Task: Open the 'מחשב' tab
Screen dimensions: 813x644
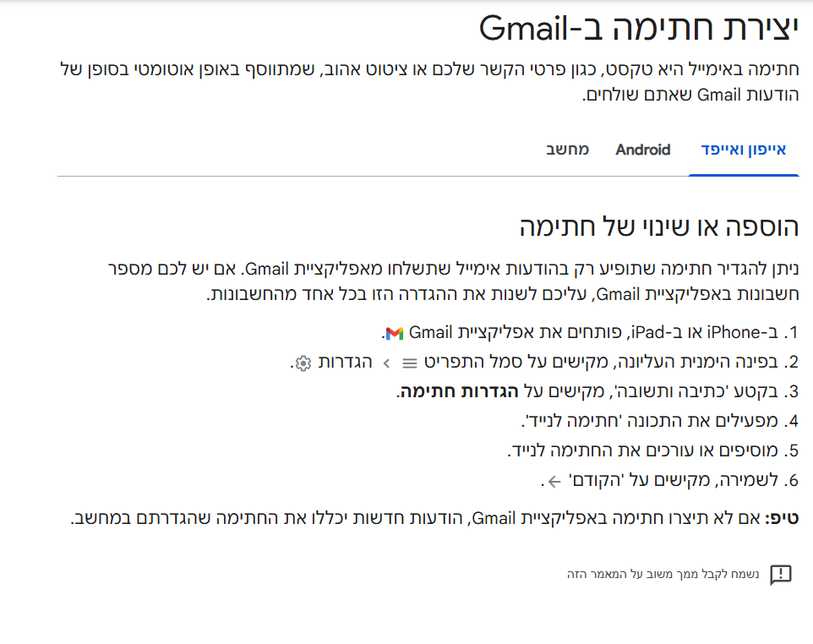Action: point(565,150)
